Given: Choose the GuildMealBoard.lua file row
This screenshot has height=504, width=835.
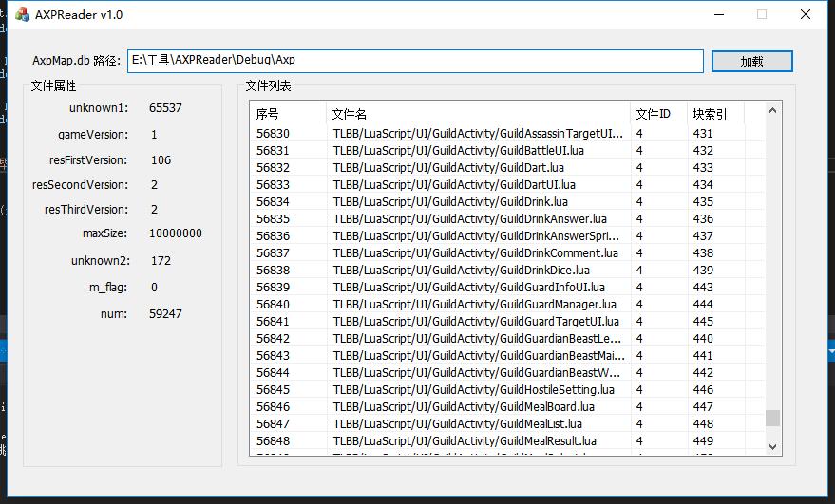Looking at the screenshot, I should [464, 407].
